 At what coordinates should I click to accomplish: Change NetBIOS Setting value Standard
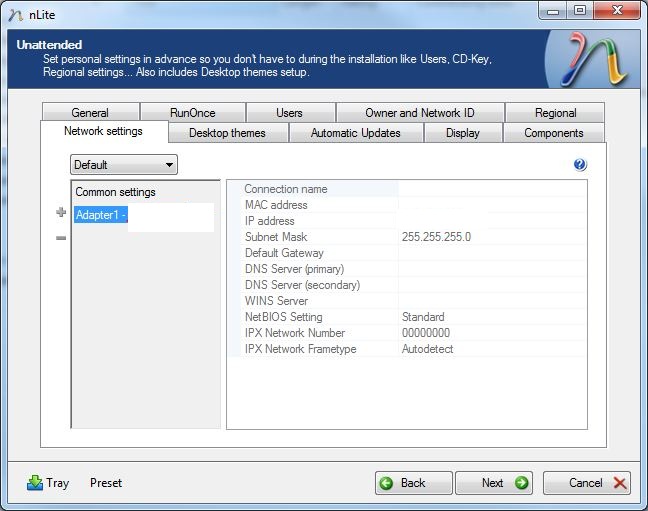(x=492, y=317)
